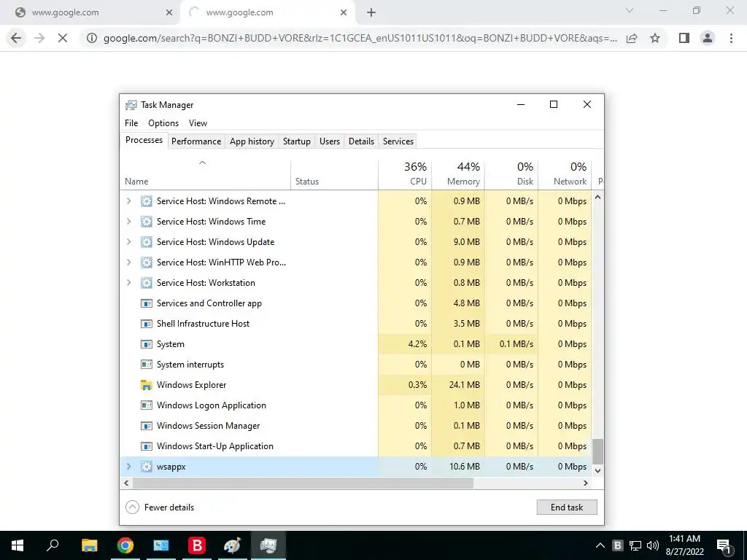Click the horizontal scrollbar thumb in Task Manager
This screenshot has height=560, width=747.
point(303,483)
